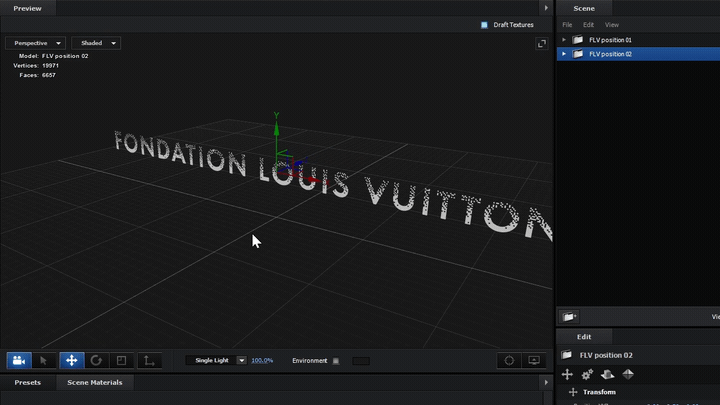Open the Scene Edit menu
The height and width of the screenshot is (405, 720).
[x=588, y=25]
